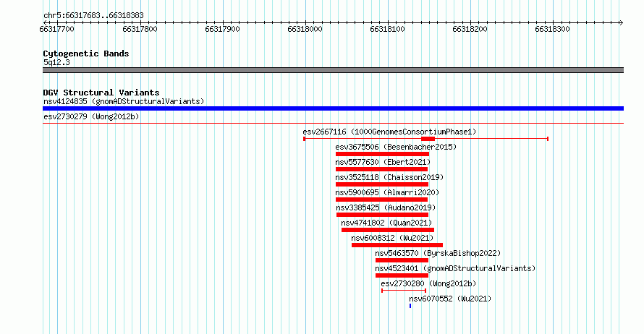This screenshot has width=644, height=334.
Task: Click the DGV Structural Variants track title
Action: (101, 93)
